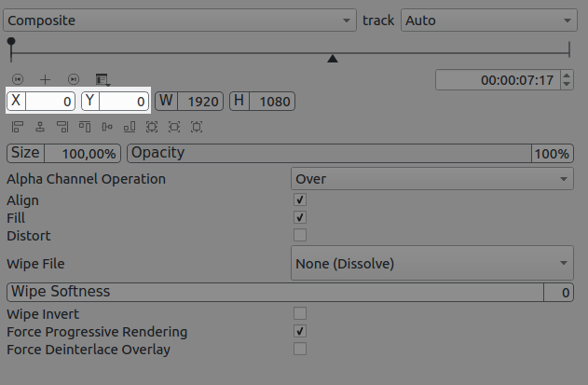Expand the track Auto dropdown

489,21
